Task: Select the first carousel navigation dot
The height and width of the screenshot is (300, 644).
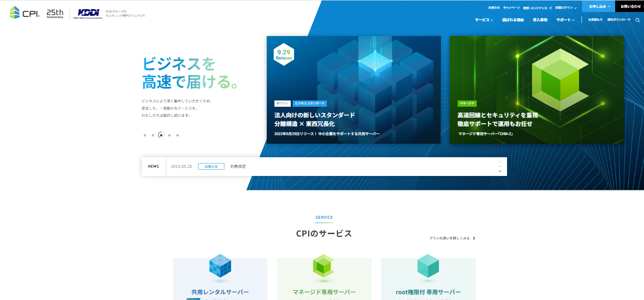Action: pos(145,136)
